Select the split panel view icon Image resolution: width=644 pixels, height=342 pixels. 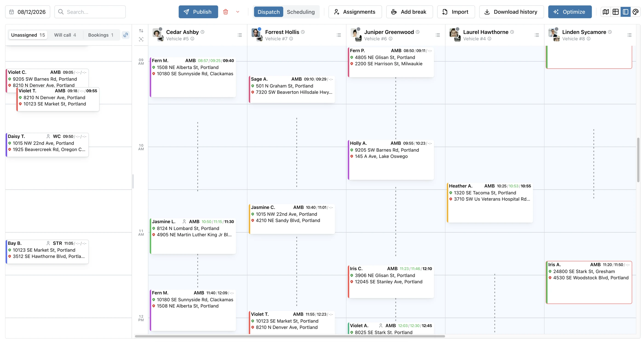click(x=626, y=12)
